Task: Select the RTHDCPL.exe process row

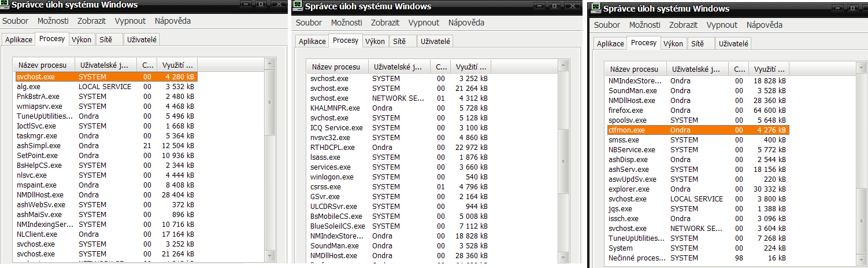Action: coord(400,147)
